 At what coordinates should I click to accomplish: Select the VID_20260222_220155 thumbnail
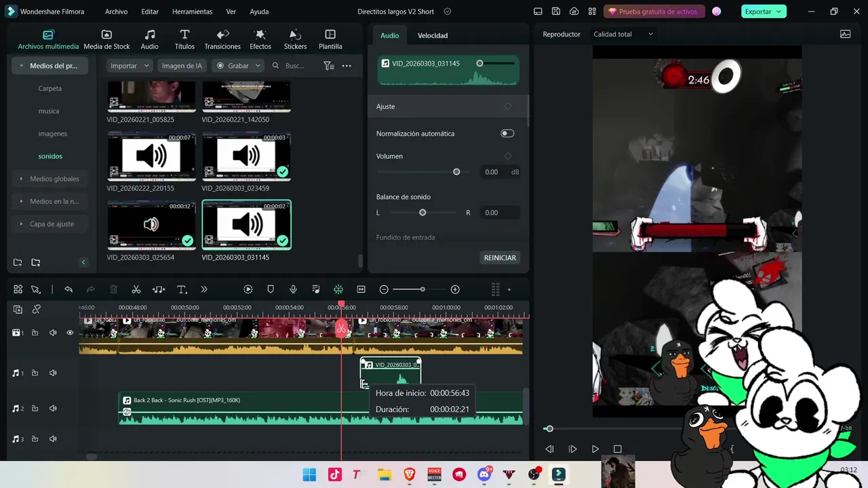pos(151,157)
